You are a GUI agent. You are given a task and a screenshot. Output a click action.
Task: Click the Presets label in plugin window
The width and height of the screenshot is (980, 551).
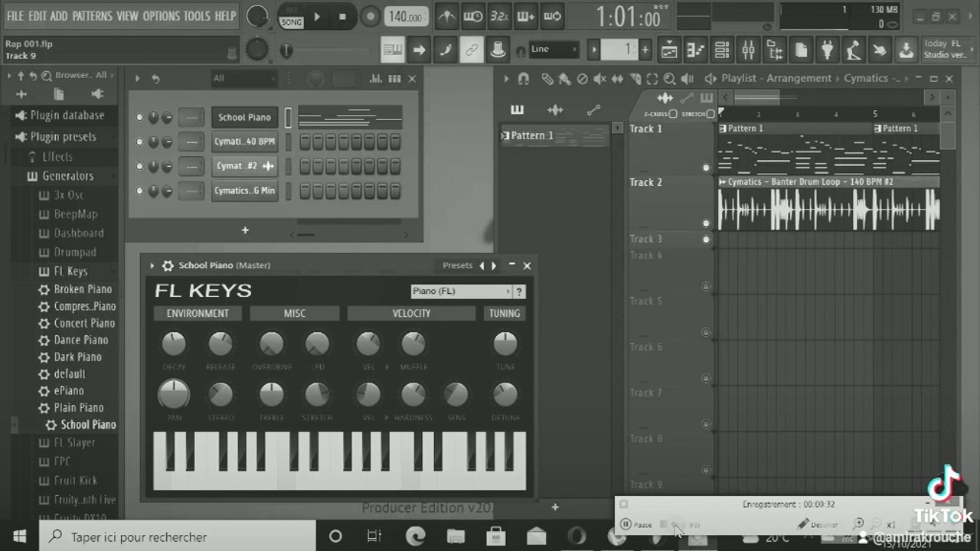tap(457, 266)
